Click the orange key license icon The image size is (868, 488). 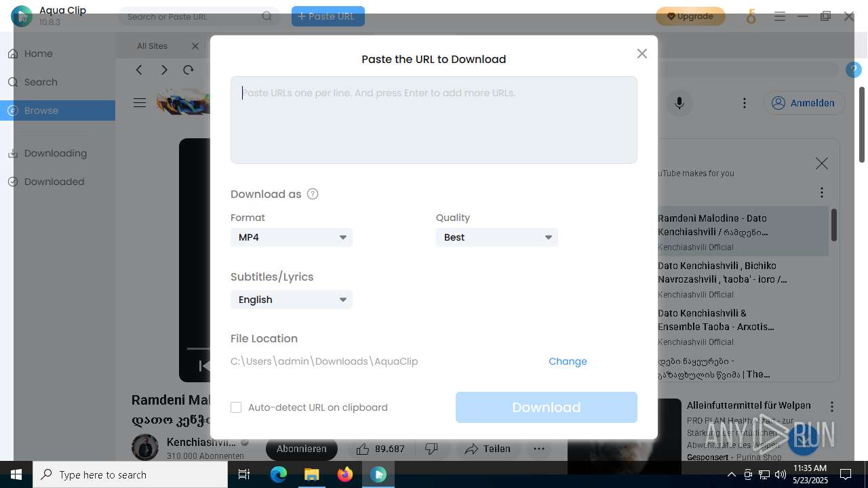751,17
